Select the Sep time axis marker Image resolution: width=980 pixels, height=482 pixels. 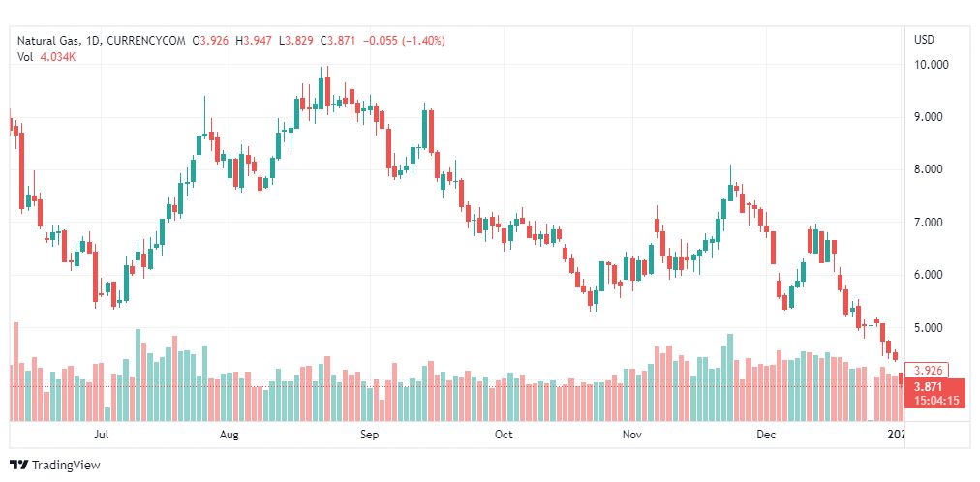(x=368, y=436)
